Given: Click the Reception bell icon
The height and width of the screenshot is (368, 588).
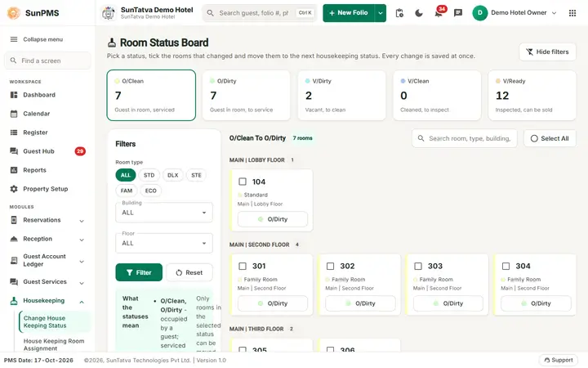Looking at the screenshot, I should pyautogui.click(x=14, y=239).
